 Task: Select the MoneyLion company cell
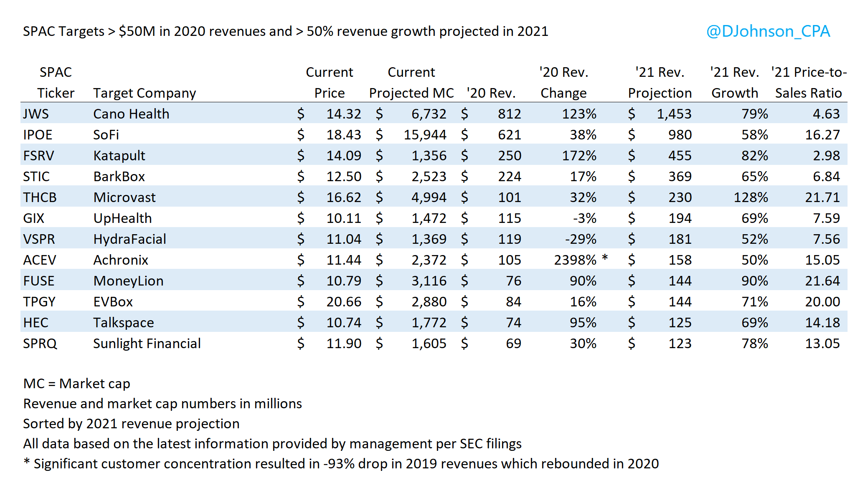[x=128, y=281]
